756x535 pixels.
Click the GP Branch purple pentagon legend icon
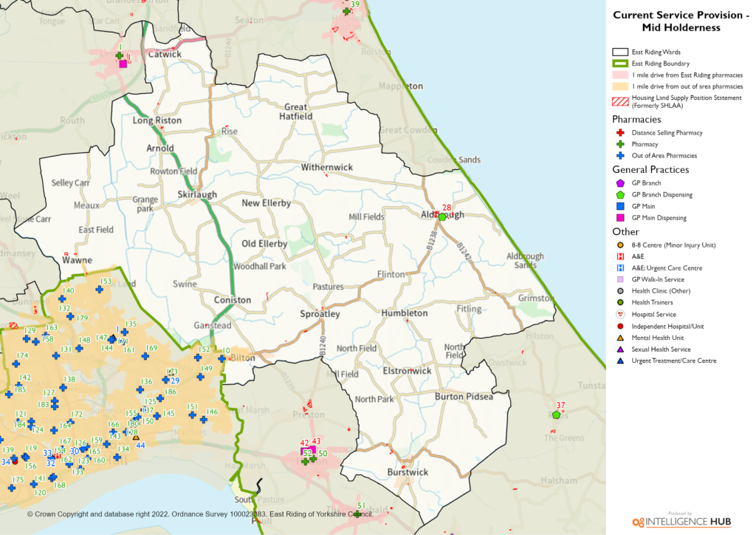click(620, 183)
